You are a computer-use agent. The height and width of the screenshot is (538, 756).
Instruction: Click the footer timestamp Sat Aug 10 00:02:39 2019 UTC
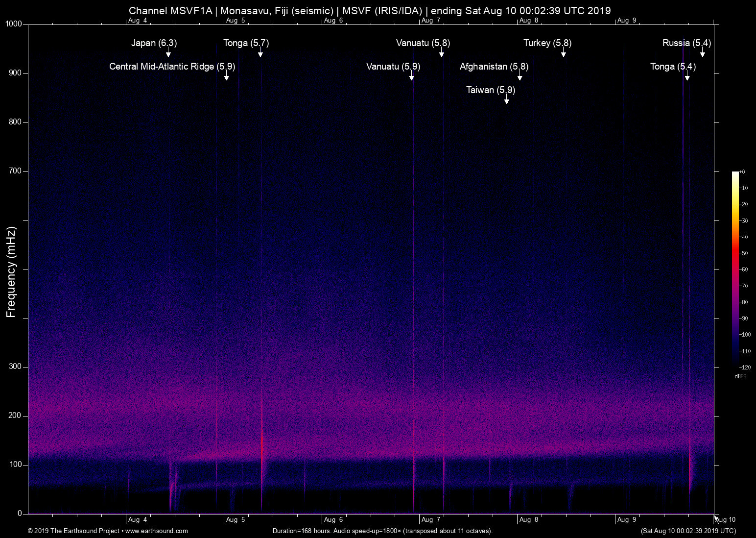point(688,531)
